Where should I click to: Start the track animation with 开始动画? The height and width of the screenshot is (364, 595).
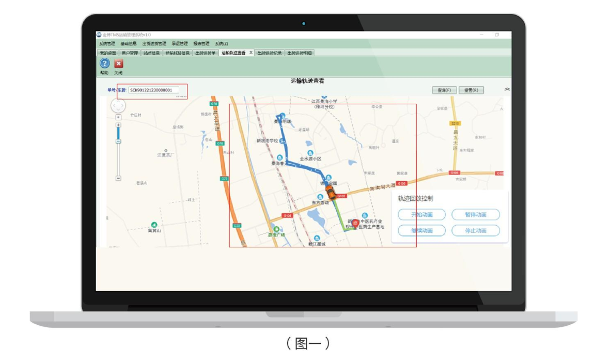(421, 215)
